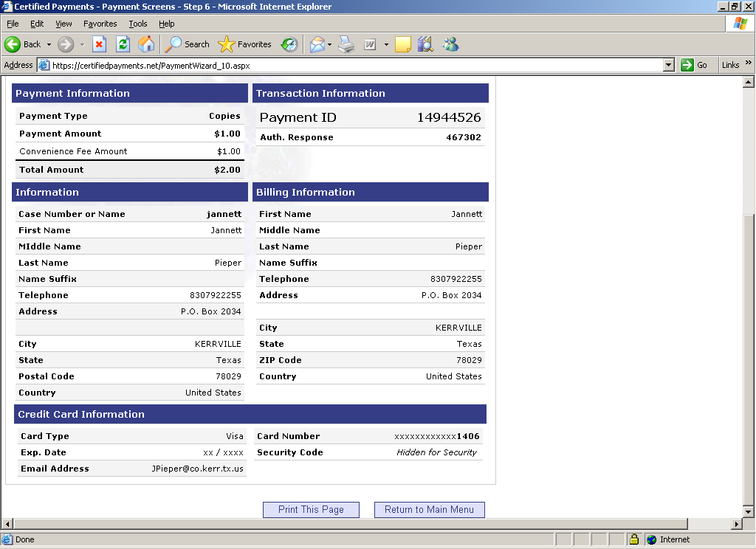Expand the Back button history dropdown arrow
The height and width of the screenshot is (549, 756).
click(49, 44)
